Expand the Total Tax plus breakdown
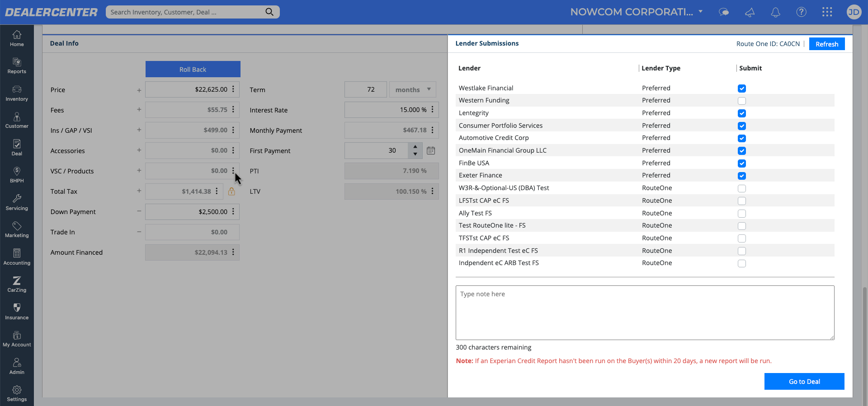This screenshot has width=868, height=406. (x=139, y=191)
